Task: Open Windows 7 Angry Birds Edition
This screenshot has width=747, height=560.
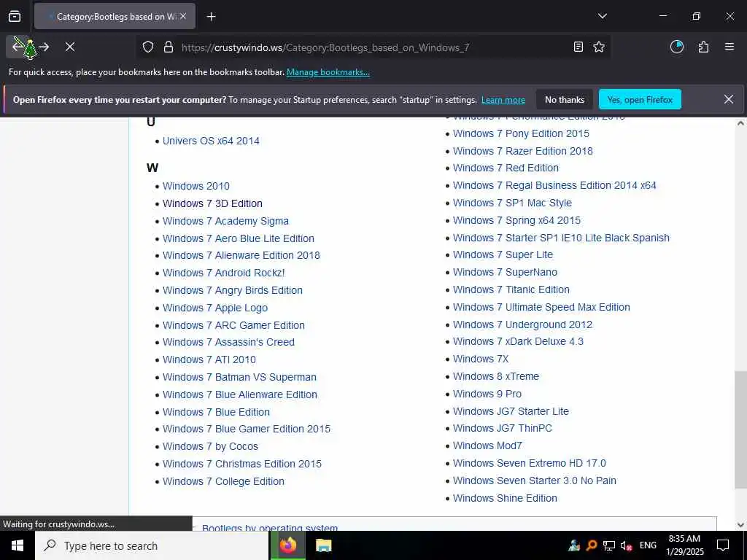Action: coord(233,290)
